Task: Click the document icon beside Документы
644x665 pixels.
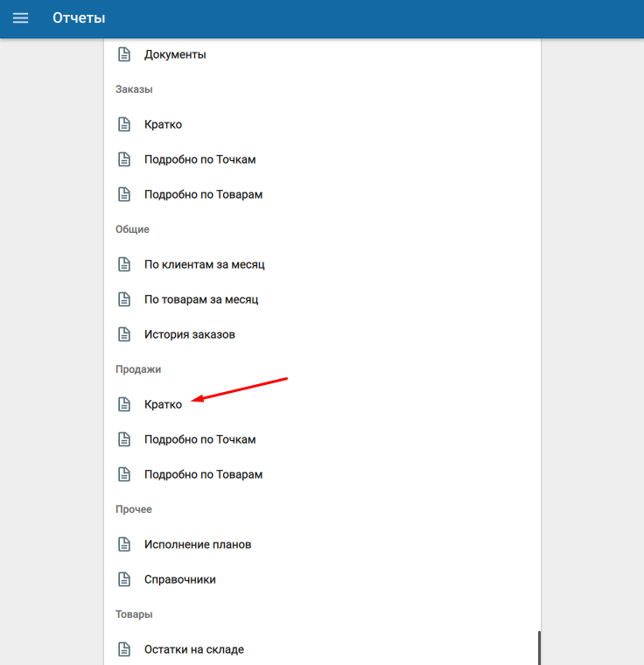Action: 124,54
